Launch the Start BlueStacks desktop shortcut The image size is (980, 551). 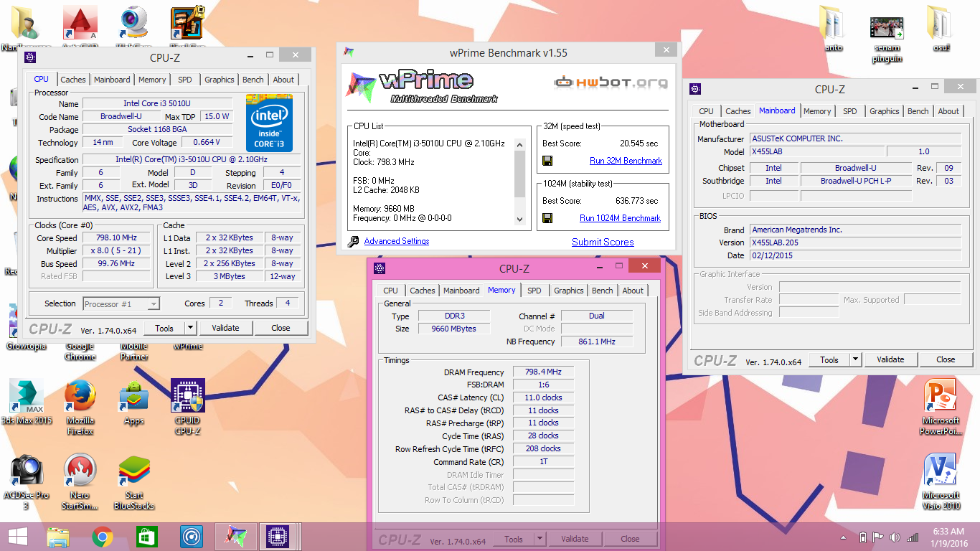tap(134, 482)
